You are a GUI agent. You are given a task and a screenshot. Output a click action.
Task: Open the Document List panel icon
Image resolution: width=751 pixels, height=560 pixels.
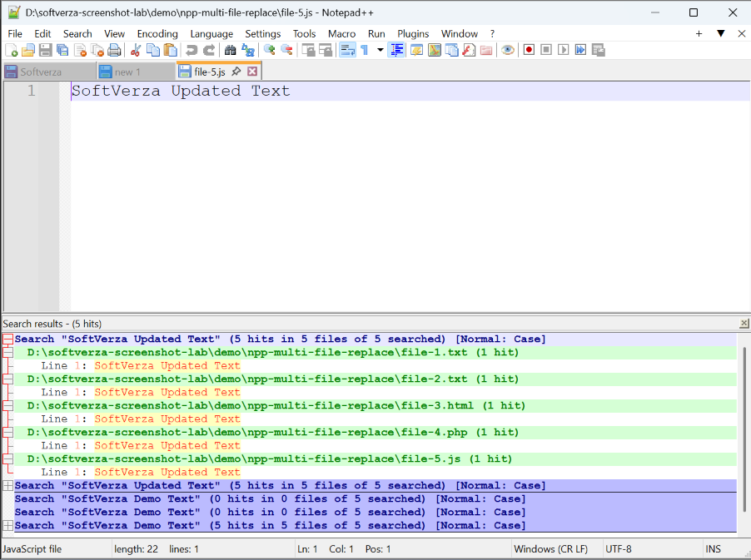click(451, 50)
